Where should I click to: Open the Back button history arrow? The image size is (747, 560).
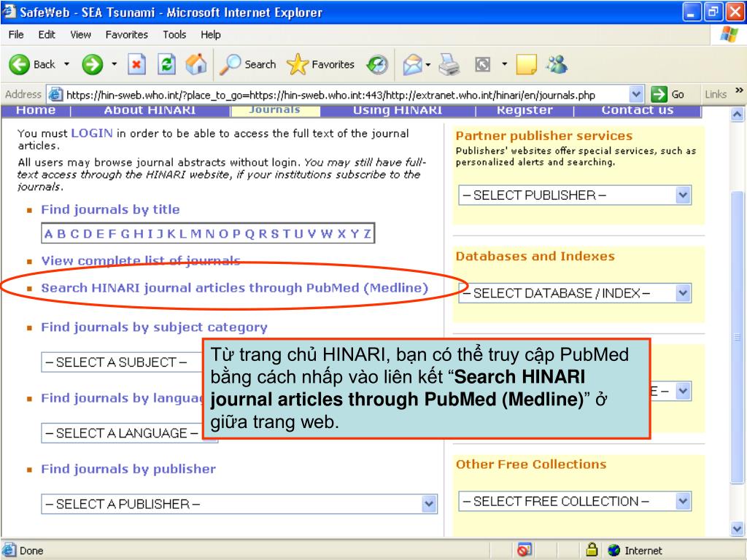(x=66, y=64)
